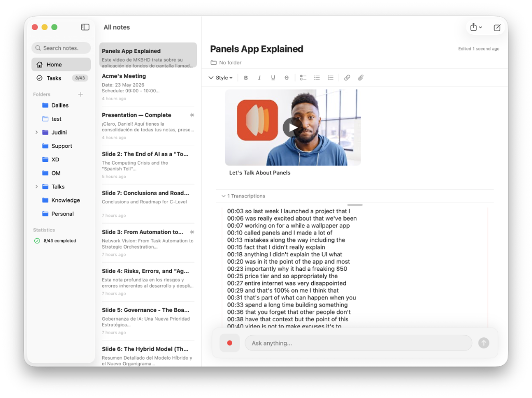Click the Tasks 8/43 count badge
532x398 pixels.
80,78
